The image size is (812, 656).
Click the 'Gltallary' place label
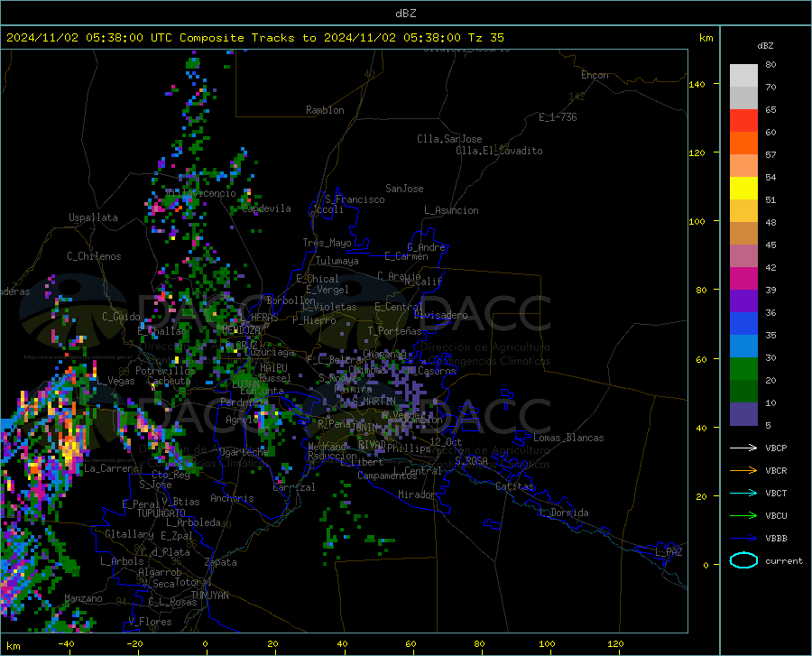pyautogui.click(x=129, y=534)
